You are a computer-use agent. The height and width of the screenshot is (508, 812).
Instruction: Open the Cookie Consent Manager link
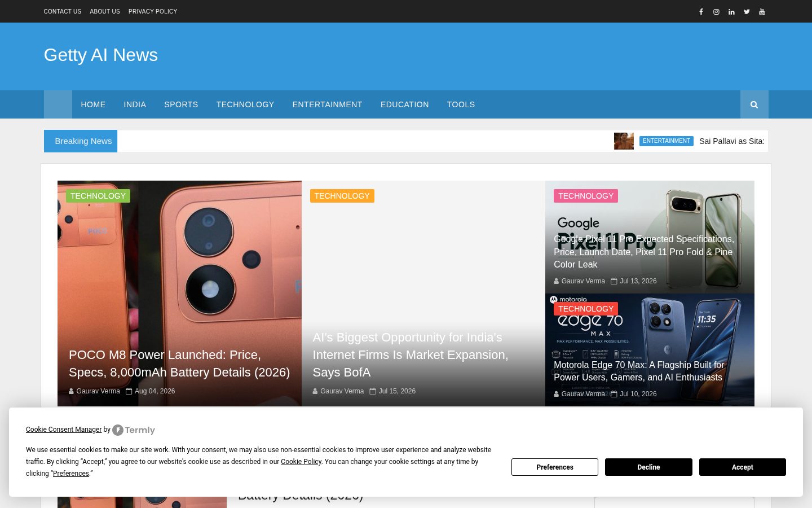[64, 430]
